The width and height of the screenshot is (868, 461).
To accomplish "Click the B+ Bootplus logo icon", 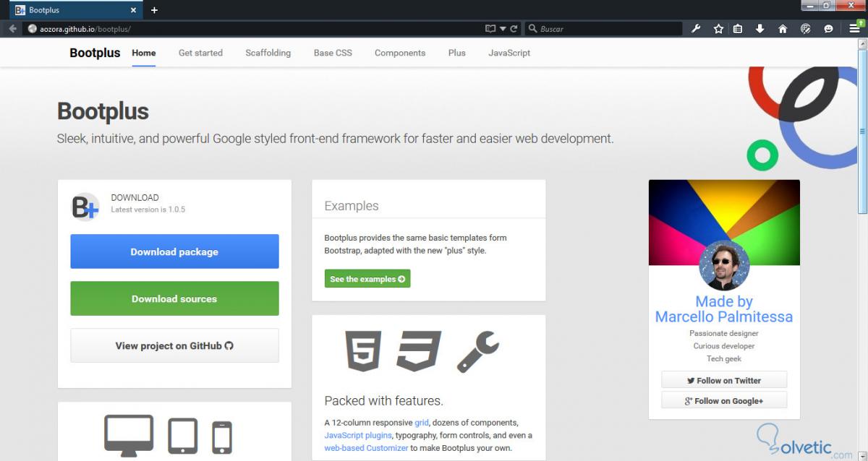I will click(85, 207).
